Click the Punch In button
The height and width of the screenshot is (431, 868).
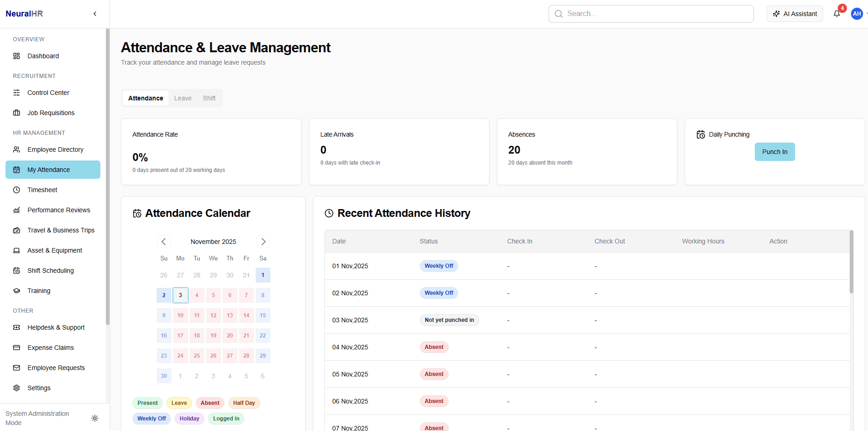[775, 152]
